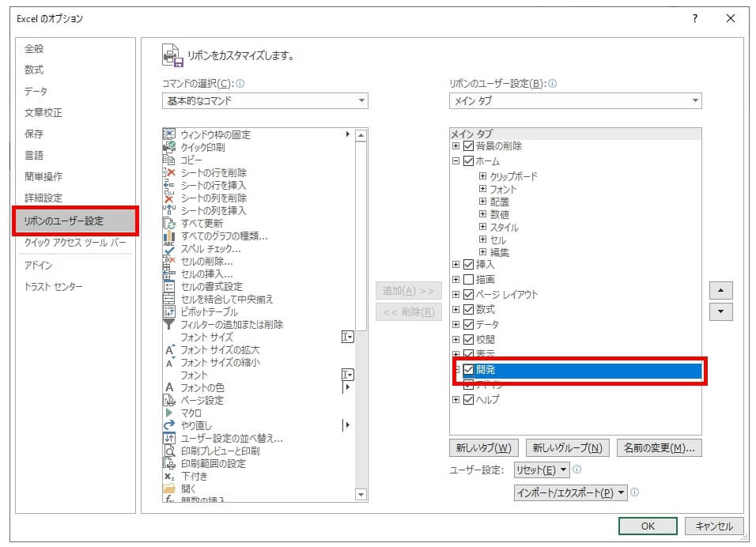The height and width of the screenshot is (547, 756).
Task: Choose the PivotTable (ピボットテーブル) icon
Action: 168,311
